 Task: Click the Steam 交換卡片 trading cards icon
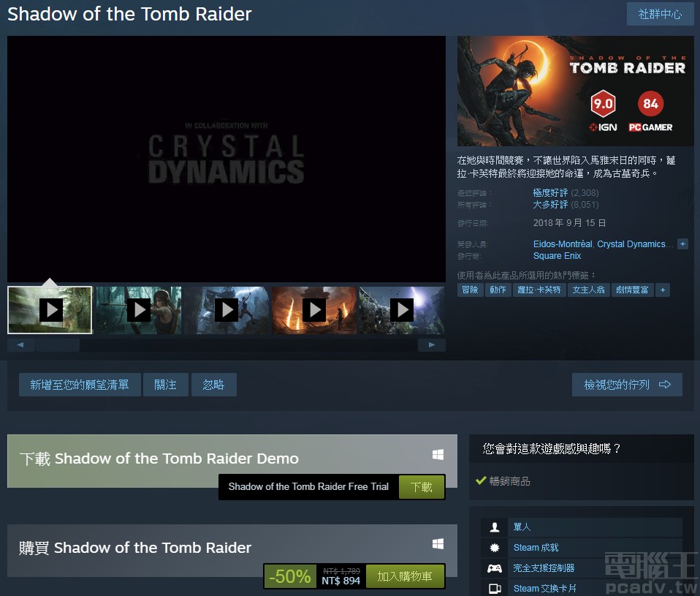click(495, 588)
